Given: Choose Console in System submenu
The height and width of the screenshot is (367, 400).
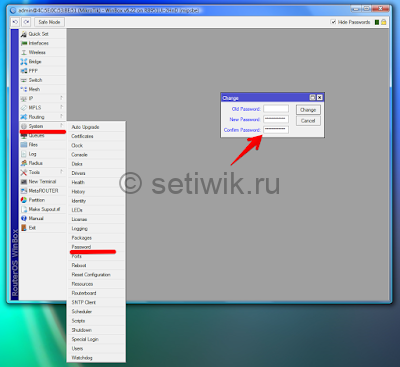Looking at the screenshot, I should click(96, 155).
